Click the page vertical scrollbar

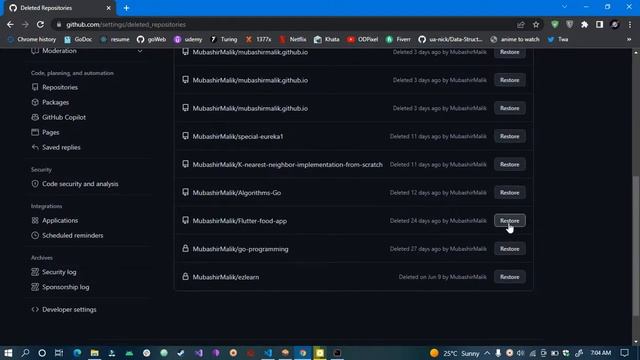tap(636, 245)
